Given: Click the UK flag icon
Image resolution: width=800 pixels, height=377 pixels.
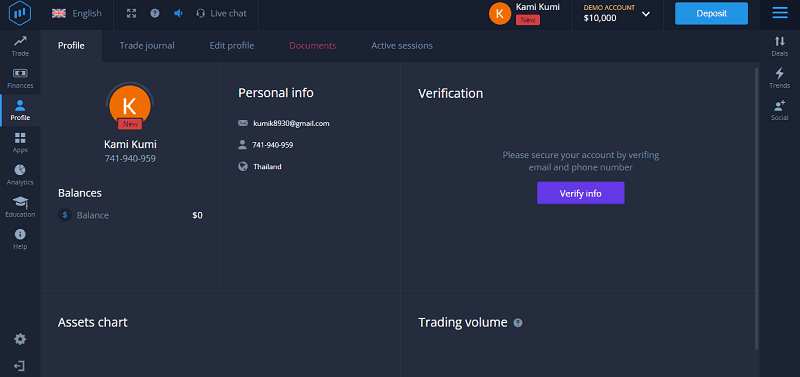Looking at the screenshot, I should click(59, 14).
